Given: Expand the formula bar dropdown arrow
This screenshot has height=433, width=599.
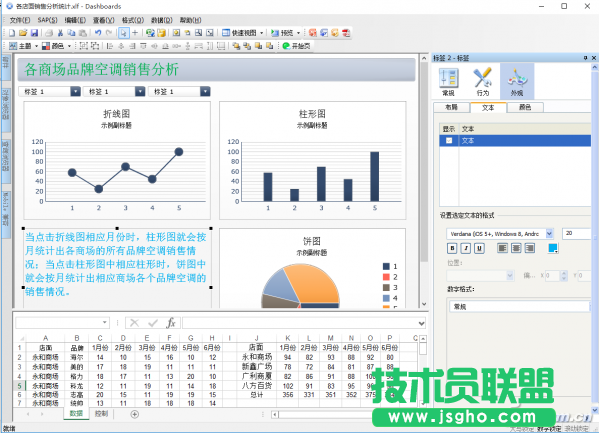Looking at the screenshot, I should pyautogui.click(x=421, y=323).
